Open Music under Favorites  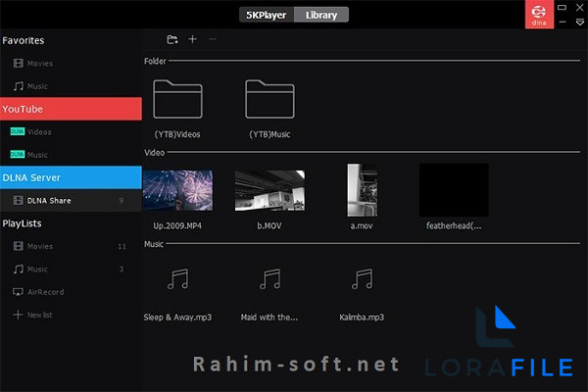point(71,86)
